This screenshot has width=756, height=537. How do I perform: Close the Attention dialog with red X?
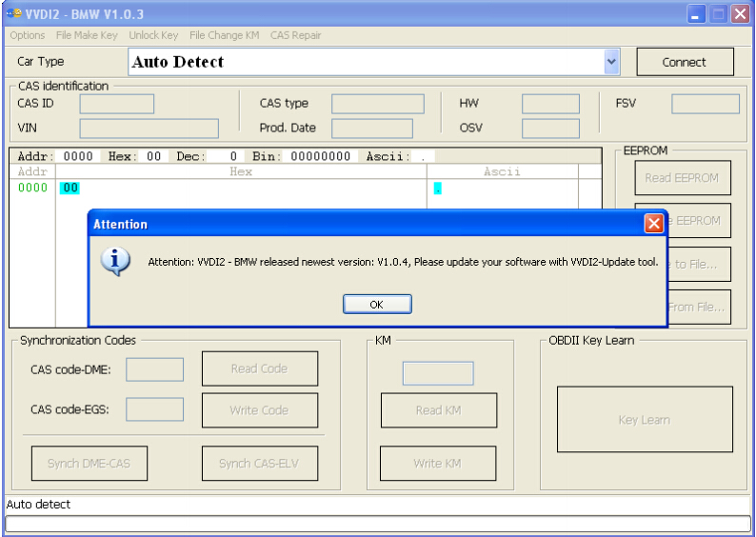pyautogui.click(x=654, y=223)
